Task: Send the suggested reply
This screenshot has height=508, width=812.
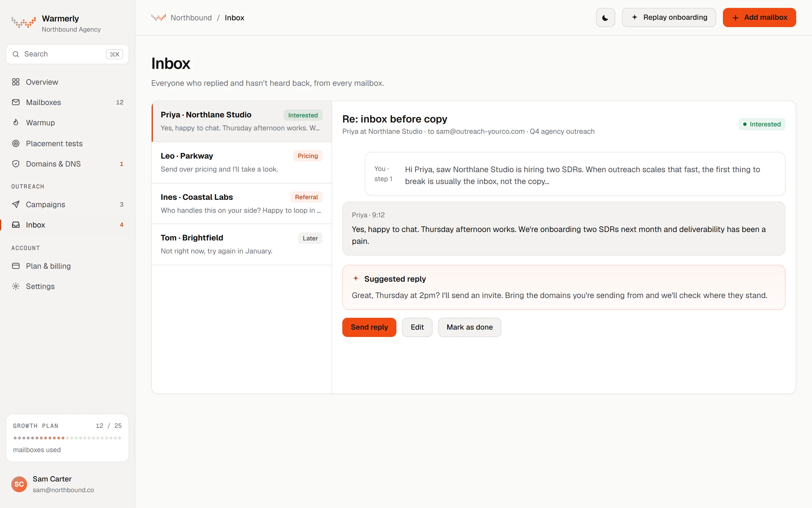Action: pyautogui.click(x=369, y=327)
